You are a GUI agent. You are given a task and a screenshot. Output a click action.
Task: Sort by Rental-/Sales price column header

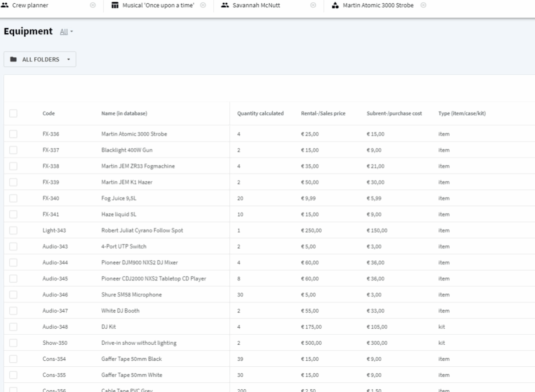323,113
